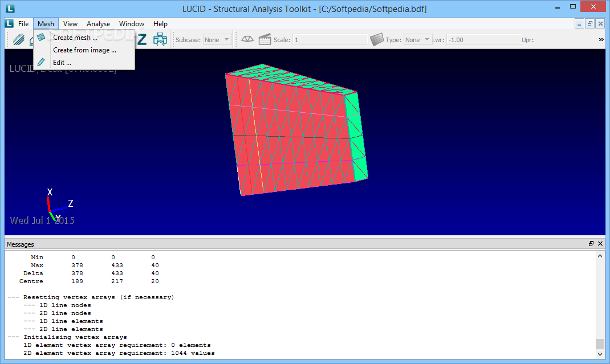This screenshot has height=364, width=610.
Task: Click the screenshot camera toolbar icon
Action: [x=160, y=39]
